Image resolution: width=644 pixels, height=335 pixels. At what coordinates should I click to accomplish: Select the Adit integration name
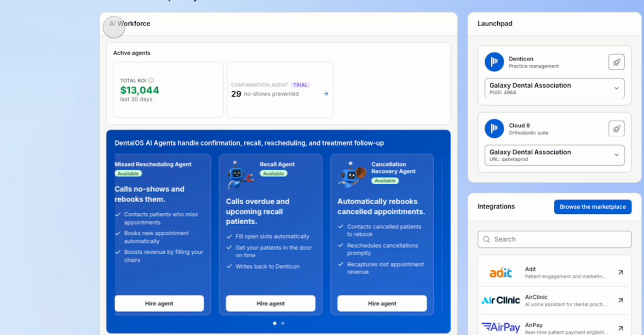pos(530,269)
